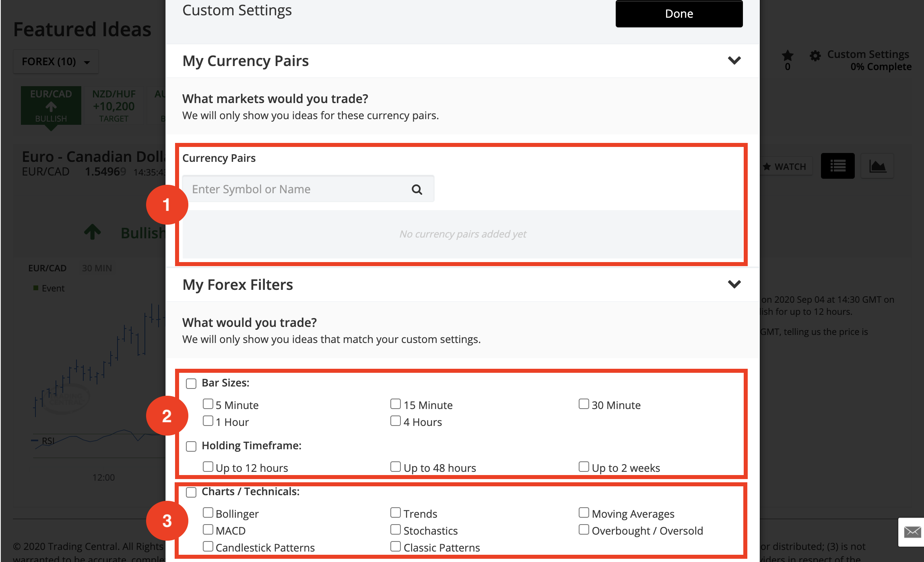924x562 pixels.
Task: Click the 'What markets would you trade?' heading
Action: tap(275, 99)
